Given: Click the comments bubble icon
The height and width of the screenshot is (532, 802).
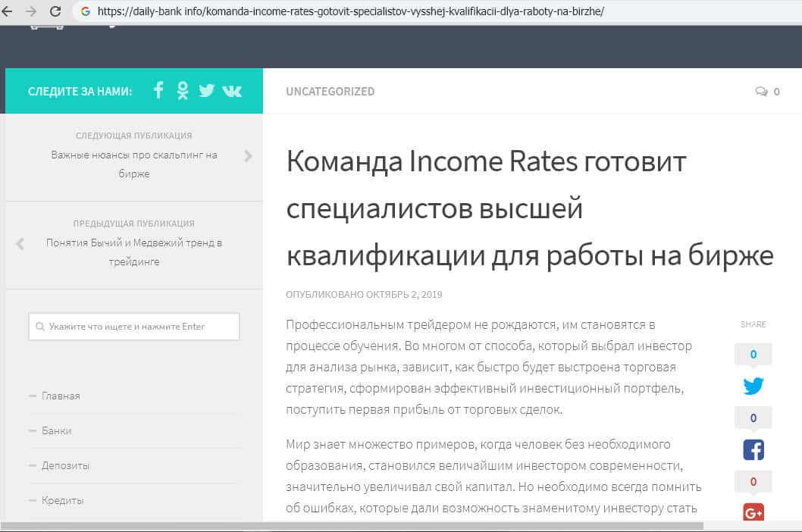Looking at the screenshot, I should [x=761, y=92].
